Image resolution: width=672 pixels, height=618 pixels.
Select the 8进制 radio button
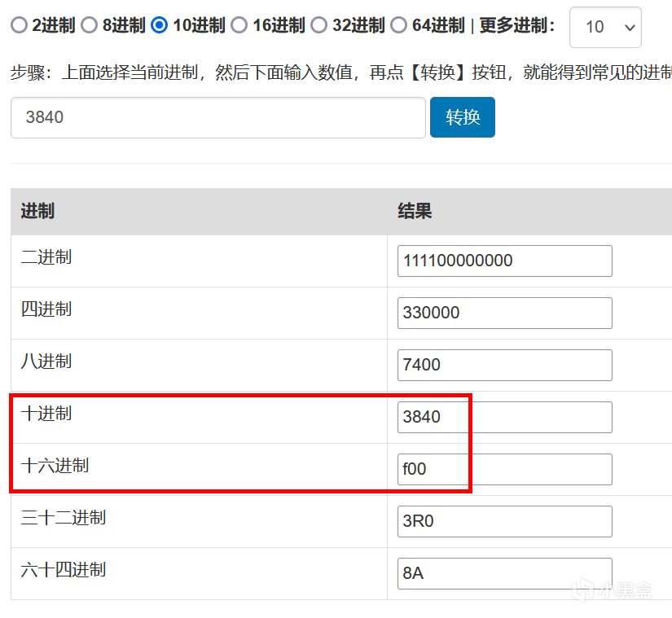tap(89, 26)
